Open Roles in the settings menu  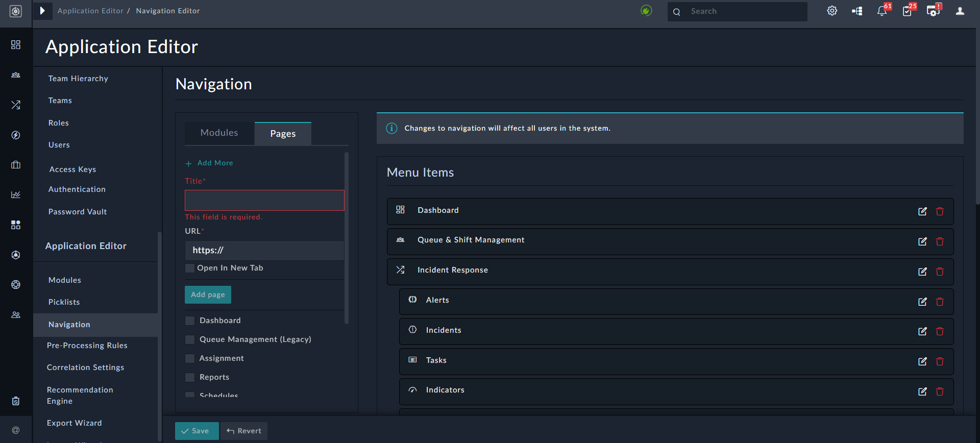(x=59, y=123)
